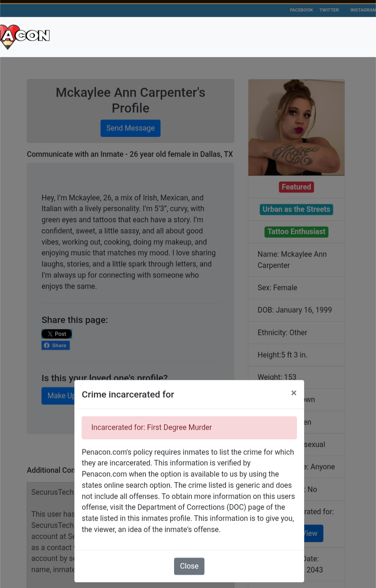
Task: Open Mckaylee's profile photo
Action: point(296,128)
